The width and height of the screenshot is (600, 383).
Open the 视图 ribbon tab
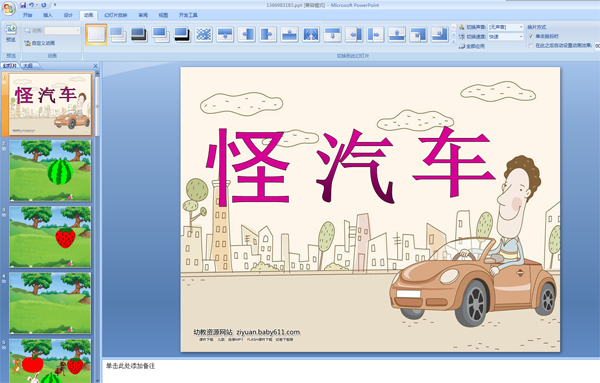[163, 15]
